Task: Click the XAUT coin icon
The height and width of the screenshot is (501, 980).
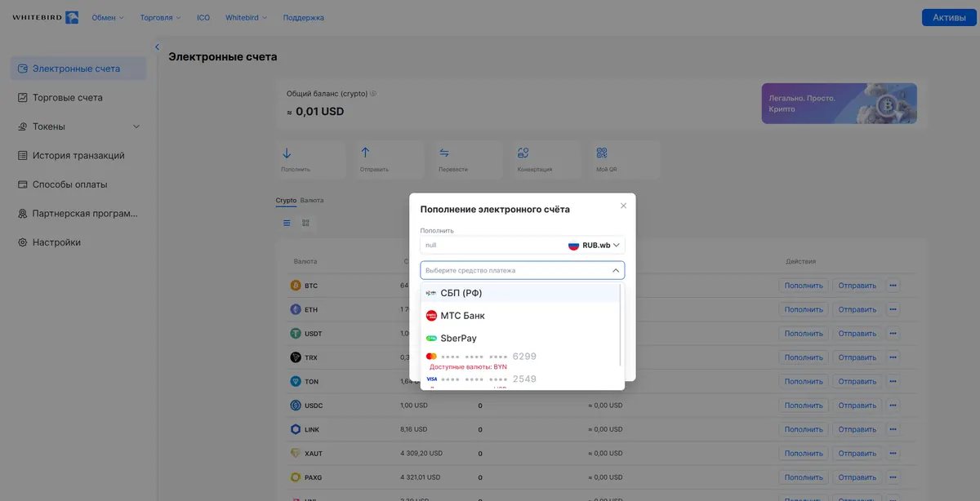Action: click(296, 453)
